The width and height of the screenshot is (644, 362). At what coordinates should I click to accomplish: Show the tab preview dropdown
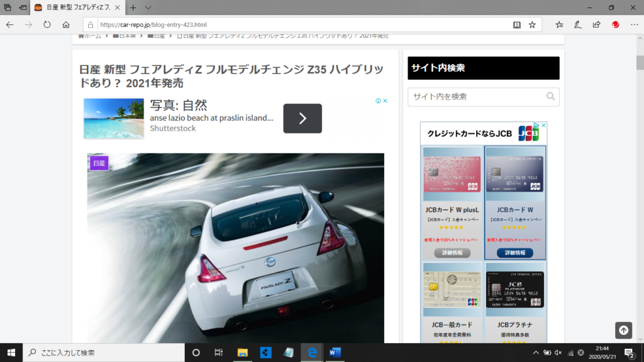point(148,8)
